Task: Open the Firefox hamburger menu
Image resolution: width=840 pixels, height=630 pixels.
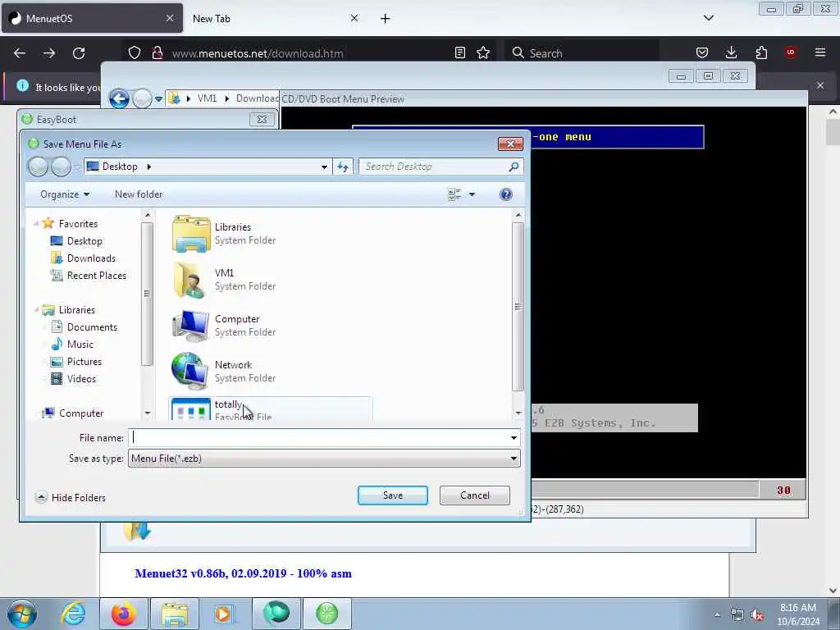Action: [820, 52]
